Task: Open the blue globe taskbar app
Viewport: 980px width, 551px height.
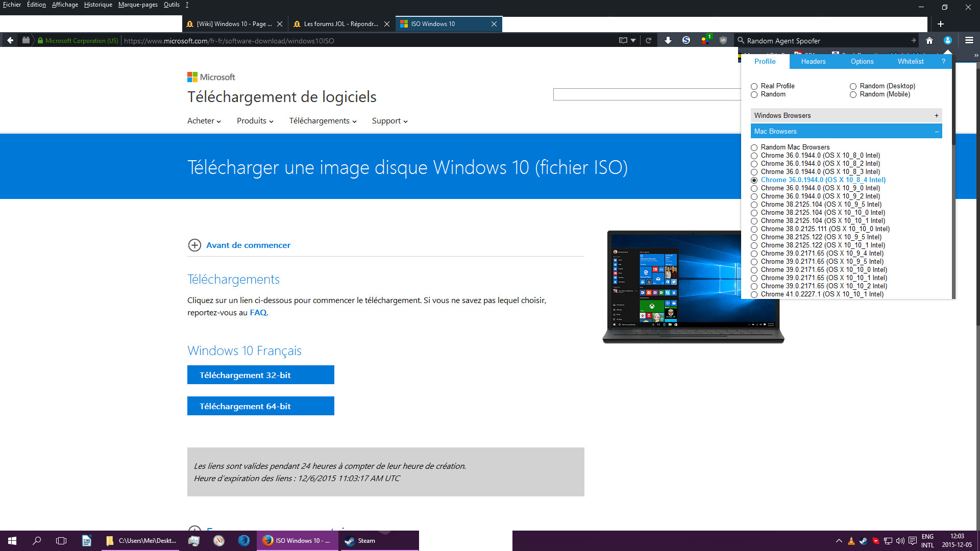Action: (x=244, y=541)
